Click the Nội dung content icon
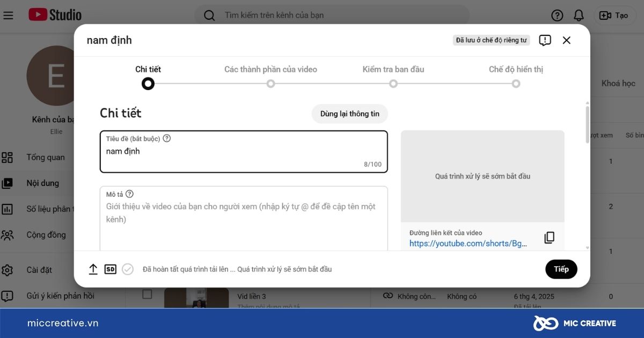Image resolution: width=644 pixels, height=338 pixels. 7,183
